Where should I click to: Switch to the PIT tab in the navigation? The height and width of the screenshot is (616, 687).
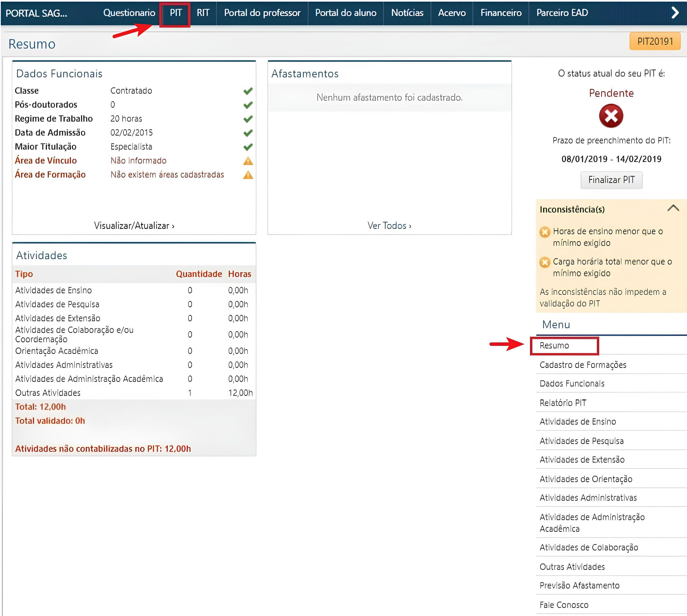tap(176, 13)
